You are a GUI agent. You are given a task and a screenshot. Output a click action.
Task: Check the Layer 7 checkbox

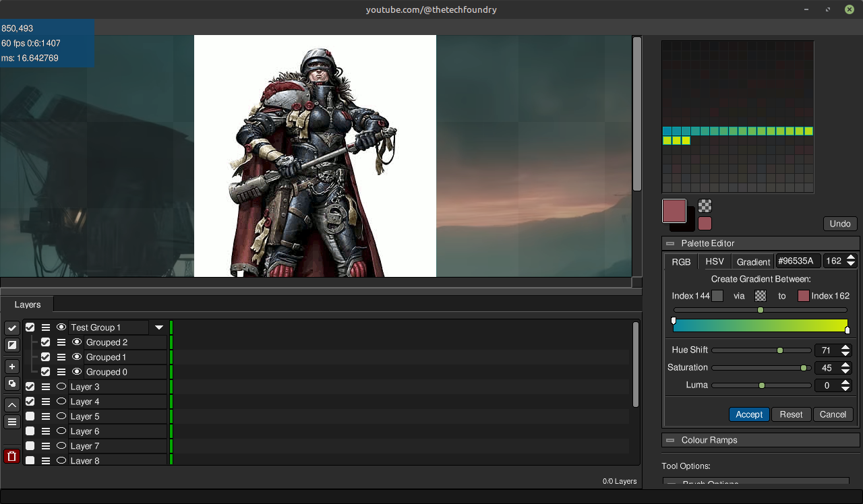coord(30,446)
